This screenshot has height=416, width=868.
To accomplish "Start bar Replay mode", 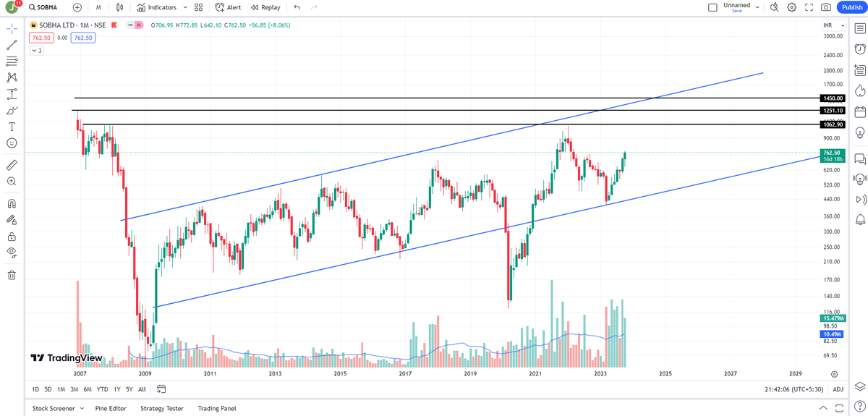I will 265,7.
